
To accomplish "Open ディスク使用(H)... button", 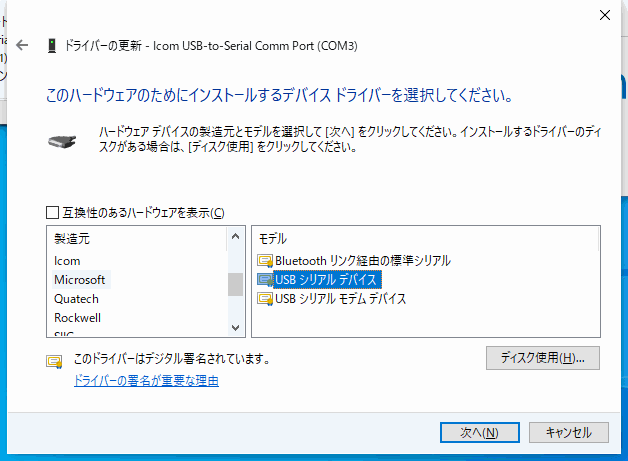I will point(543,358).
